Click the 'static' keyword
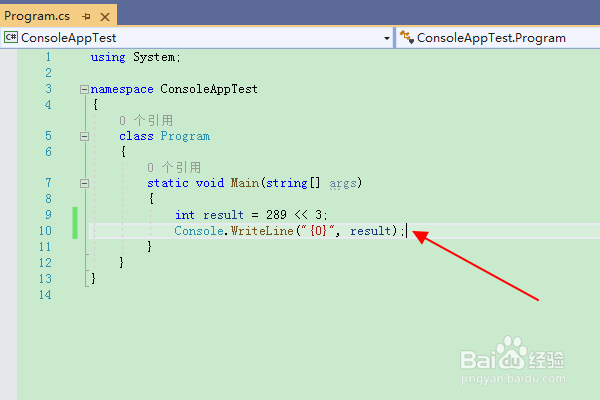Image resolution: width=600 pixels, height=400 pixels. 168,183
